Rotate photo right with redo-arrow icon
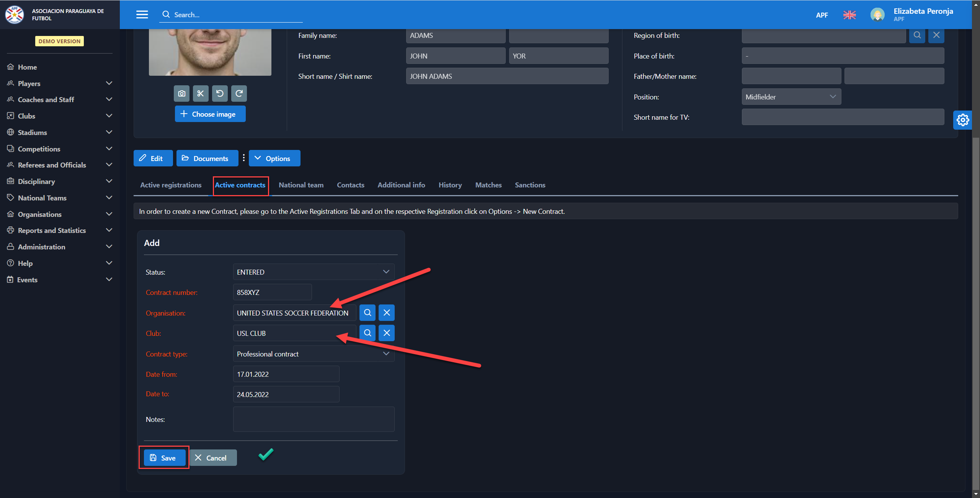This screenshot has height=498, width=980. (x=239, y=93)
